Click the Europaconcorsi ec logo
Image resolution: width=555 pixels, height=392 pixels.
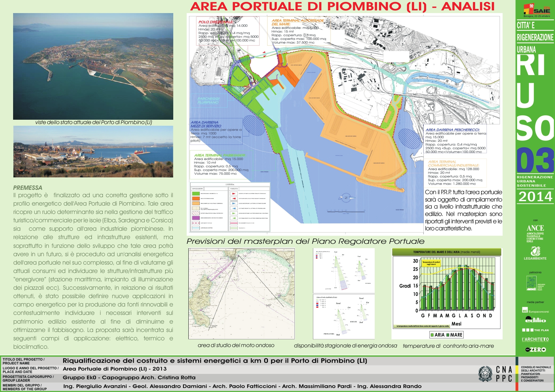535,311
